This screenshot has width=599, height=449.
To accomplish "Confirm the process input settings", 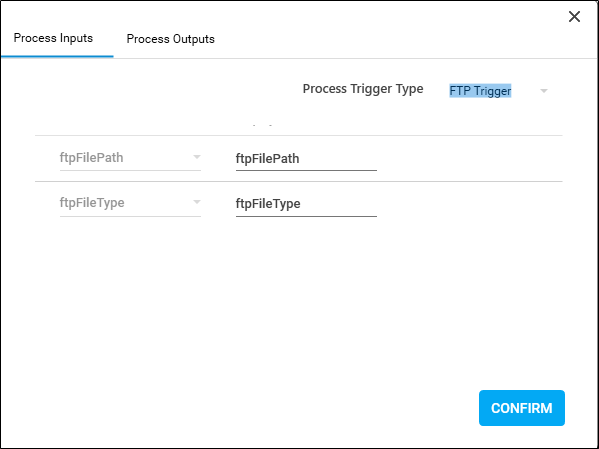I will pyautogui.click(x=522, y=408).
